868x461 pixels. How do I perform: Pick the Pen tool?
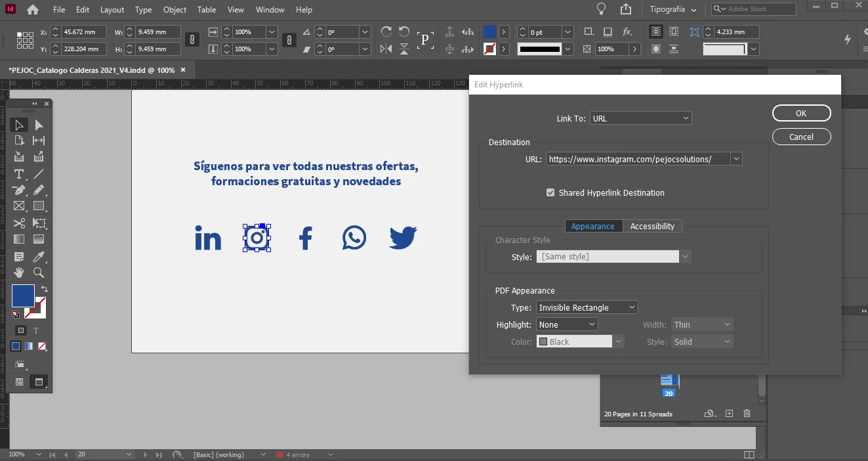[19, 190]
